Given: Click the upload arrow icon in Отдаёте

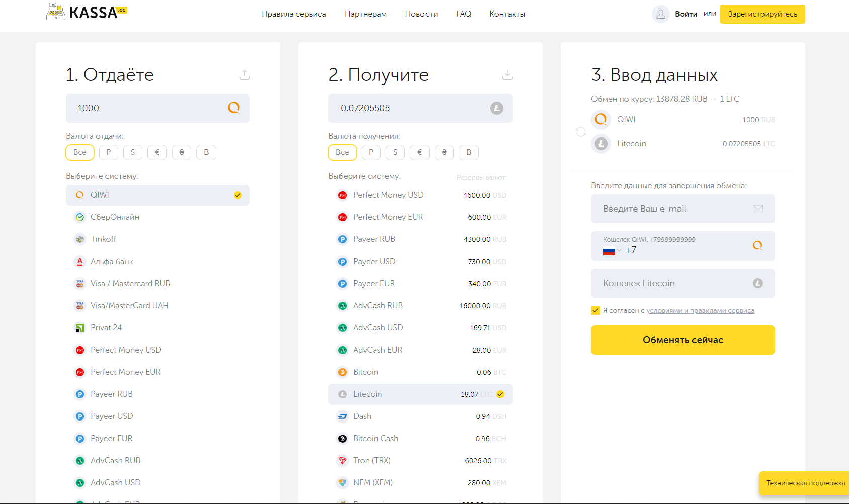Looking at the screenshot, I should click(245, 75).
